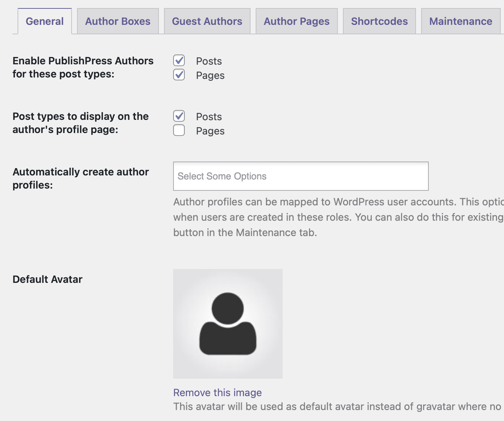
Task: Focus the automatically create author profiles selector
Action: click(x=301, y=176)
